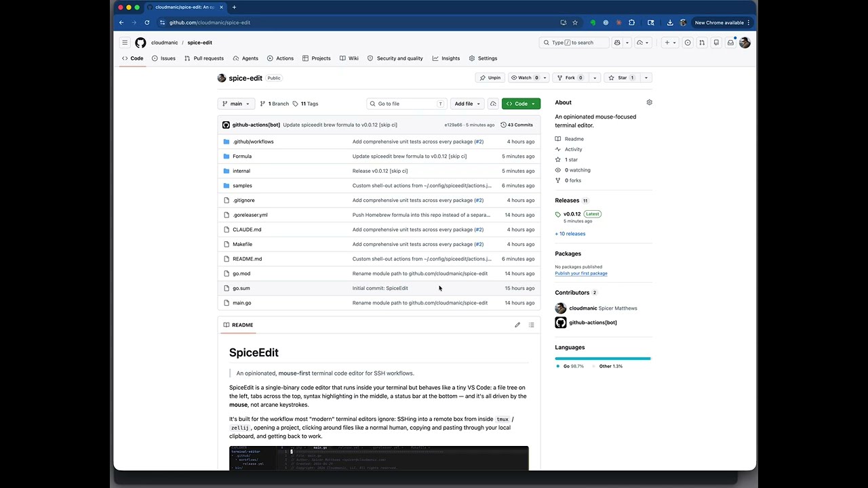
Task: Open the commit history clock icon for 43 Commits
Action: [x=503, y=125]
